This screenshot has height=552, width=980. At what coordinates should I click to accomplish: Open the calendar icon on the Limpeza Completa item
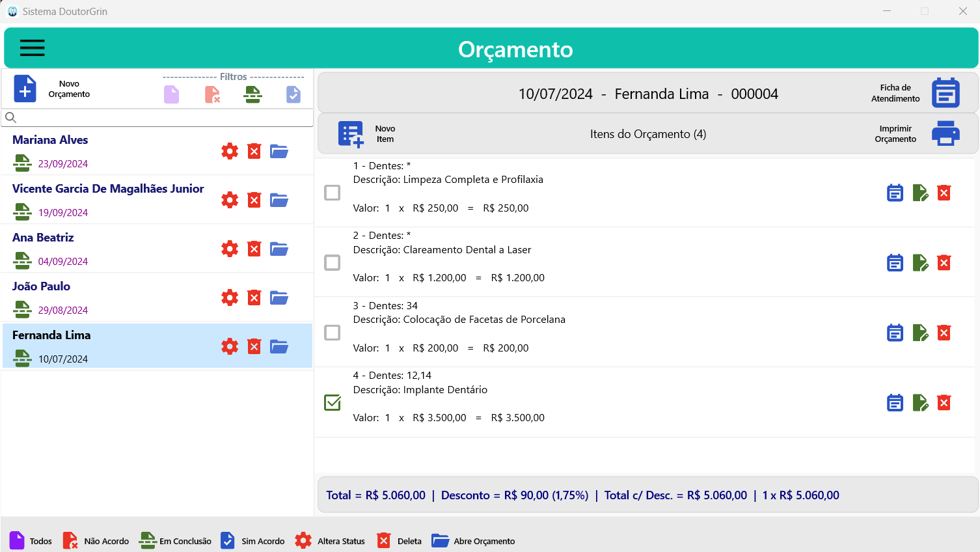tap(895, 193)
